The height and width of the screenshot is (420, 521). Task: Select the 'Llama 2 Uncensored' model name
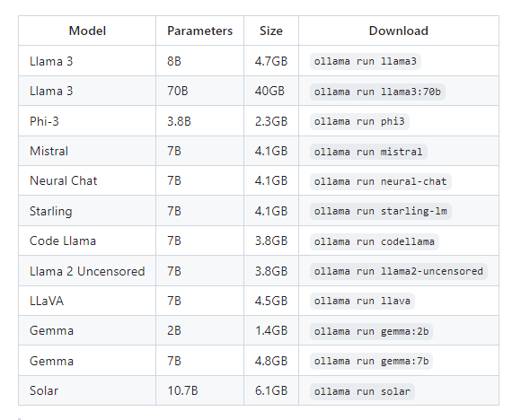(87, 271)
